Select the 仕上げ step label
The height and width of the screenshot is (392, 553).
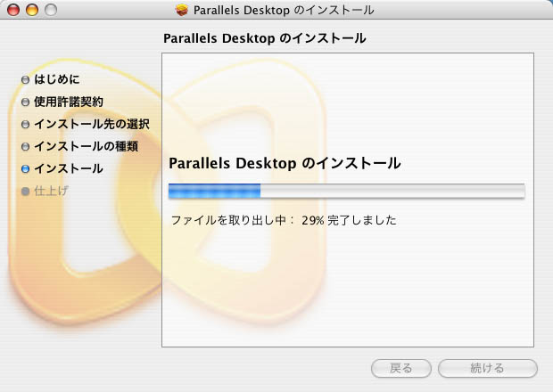pyautogui.click(x=51, y=191)
